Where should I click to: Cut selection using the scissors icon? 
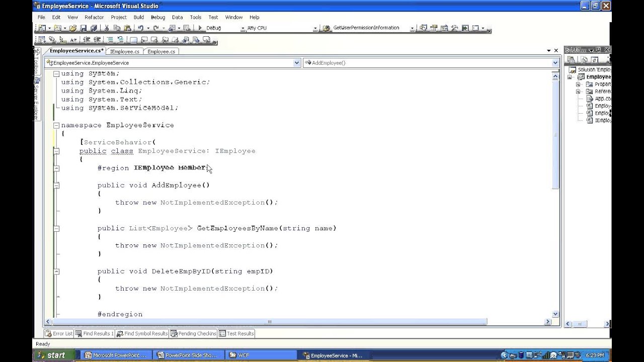click(106, 28)
